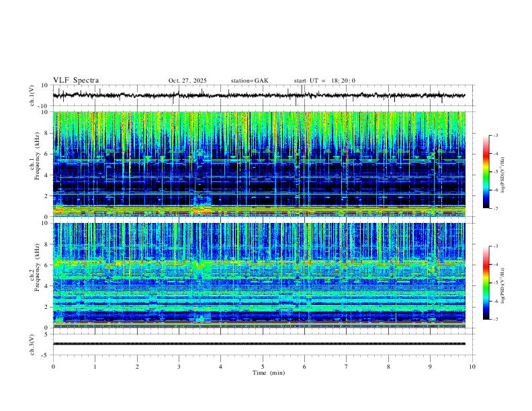Click inside the ch.1 spectrogram panel
The height and width of the screenshot is (411, 532).
[x=259, y=164]
